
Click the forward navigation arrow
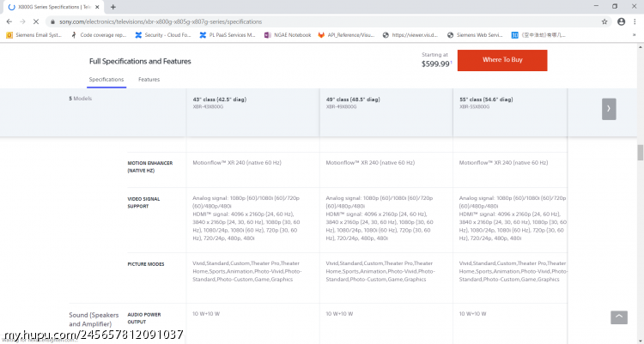[x=22, y=21]
